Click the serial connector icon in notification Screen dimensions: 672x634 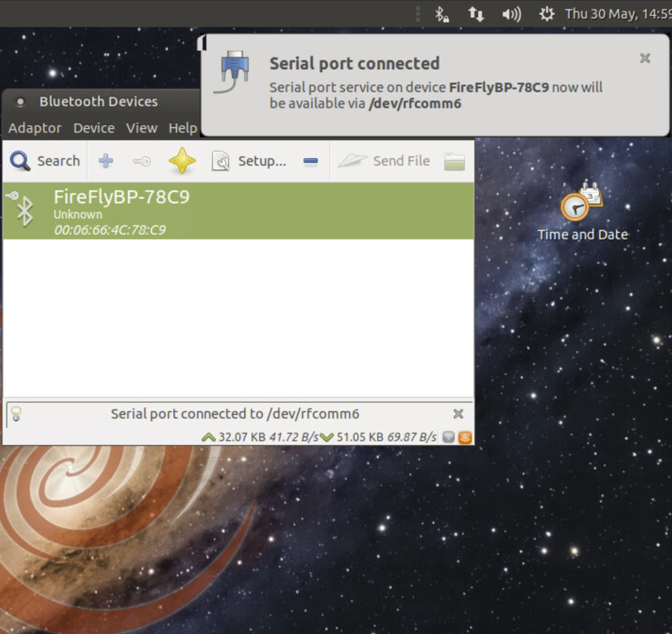232,72
